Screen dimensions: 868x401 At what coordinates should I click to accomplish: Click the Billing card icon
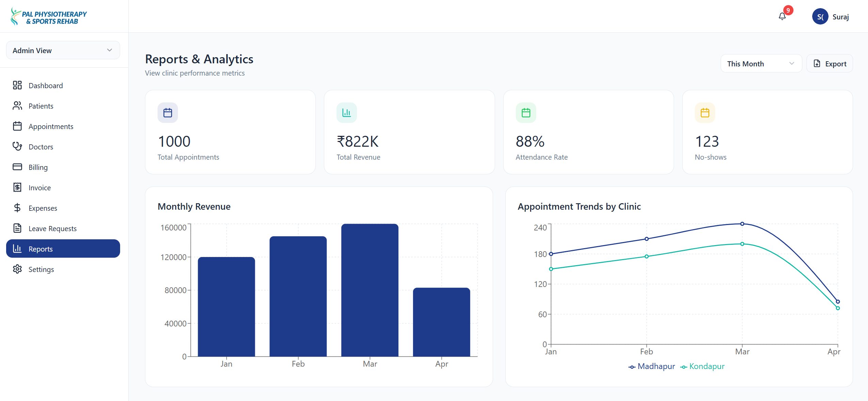tap(17, 167)
